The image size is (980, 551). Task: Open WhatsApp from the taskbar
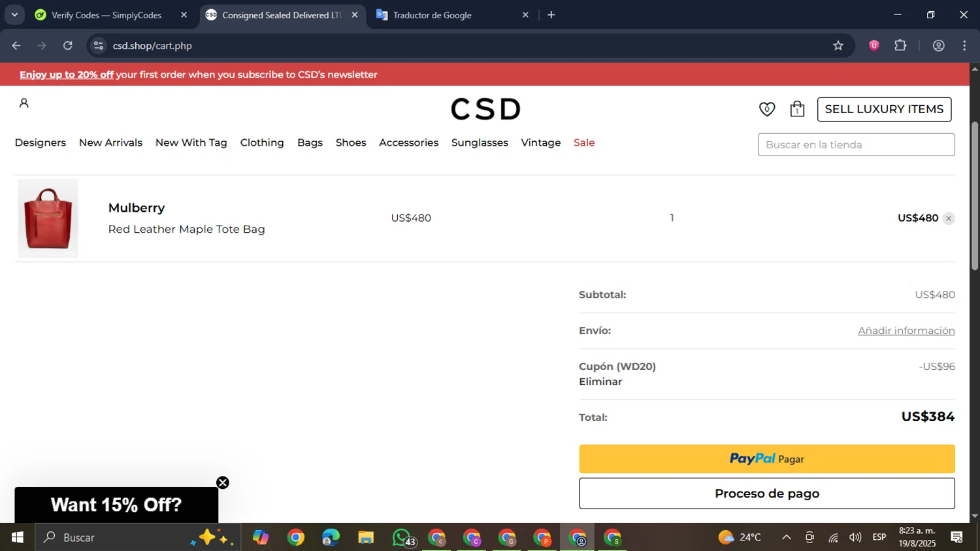(x=402, y=537)
